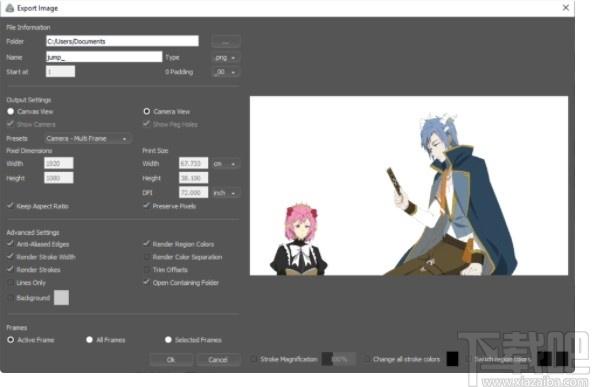Image resolution: width=592 pixels, height=387 pixels.
Task: Toggle Keep Aspect Ratio checkbox
Action: tap(10, 206)
